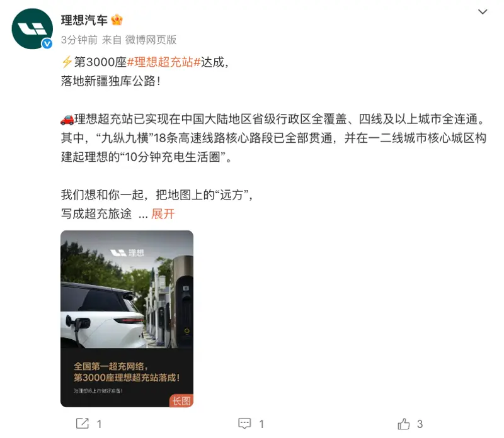Click the 微博网页版 source link
504x438 pixels.
click(x=151, y=40)
